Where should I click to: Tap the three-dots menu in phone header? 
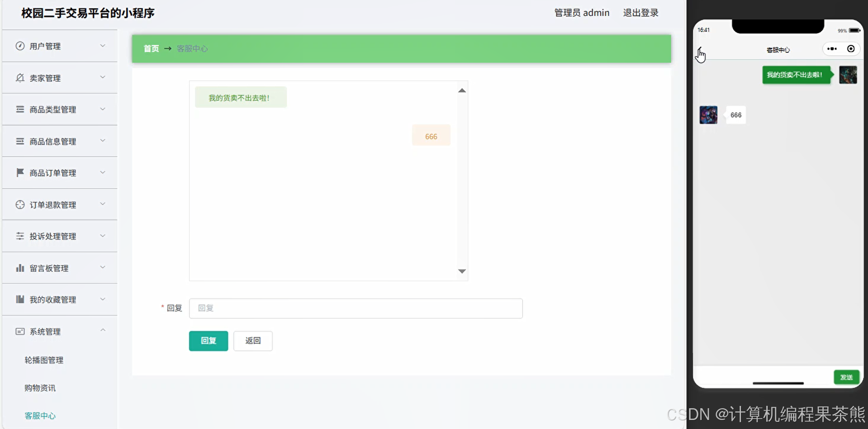[x=832, y=49]
